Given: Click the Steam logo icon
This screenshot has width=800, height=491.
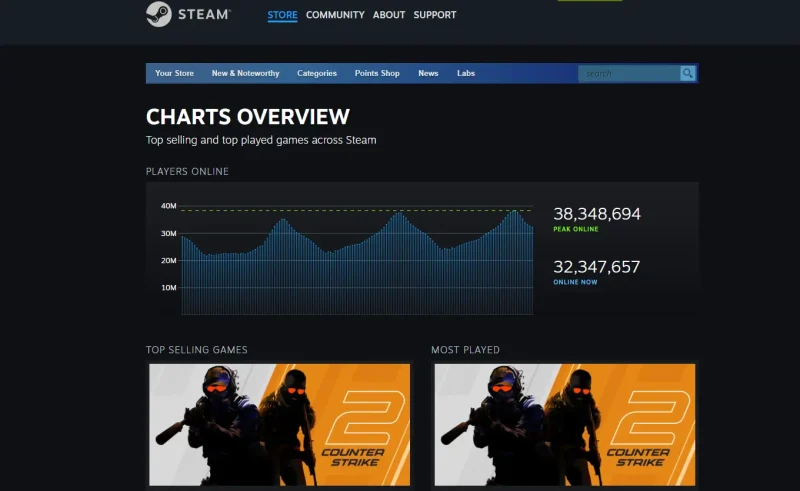Looking at the screenshot, I should pos(159,14).
